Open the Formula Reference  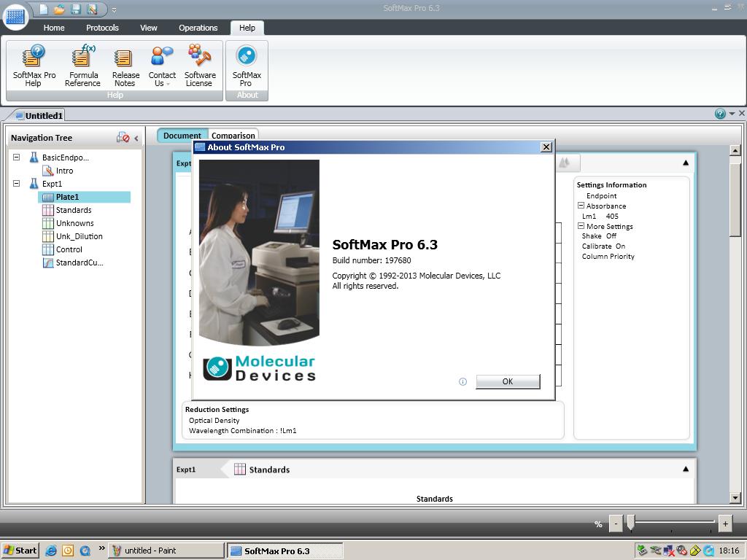point(83,66)
